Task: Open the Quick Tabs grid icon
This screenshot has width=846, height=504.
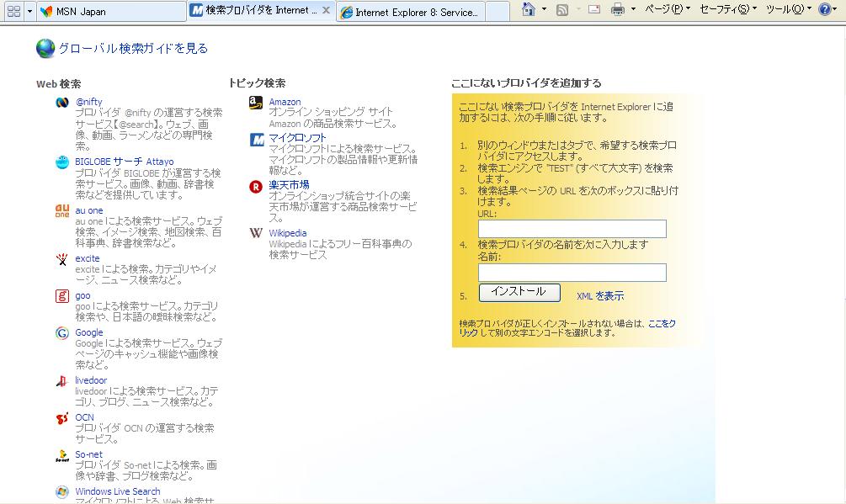Action: [14, 11]
